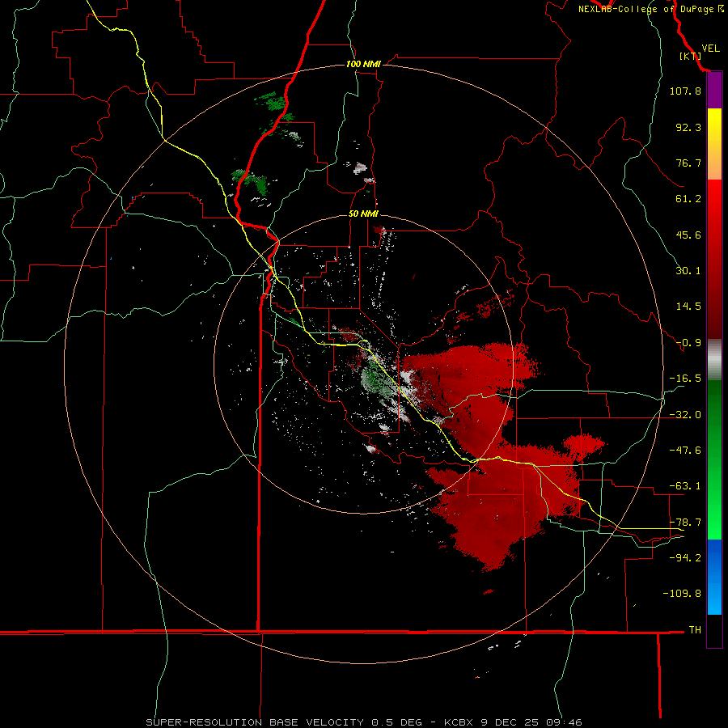Select the 107.8 velocity value
This screenshot has width=728, height=728.
685,91
